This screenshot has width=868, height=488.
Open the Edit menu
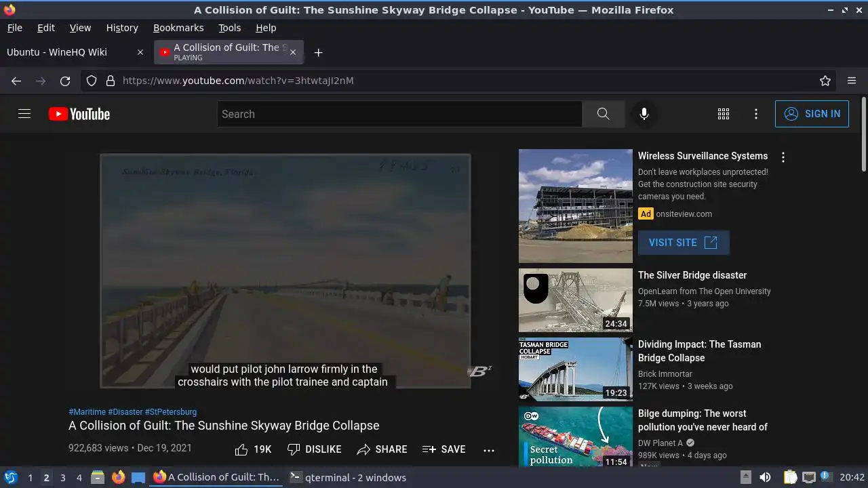point(46,28)
